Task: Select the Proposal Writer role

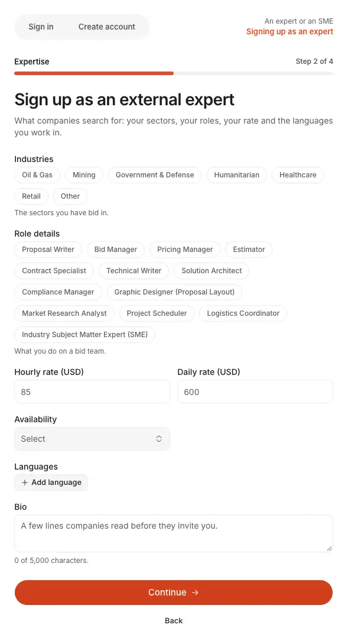Action: coord(48,250)
